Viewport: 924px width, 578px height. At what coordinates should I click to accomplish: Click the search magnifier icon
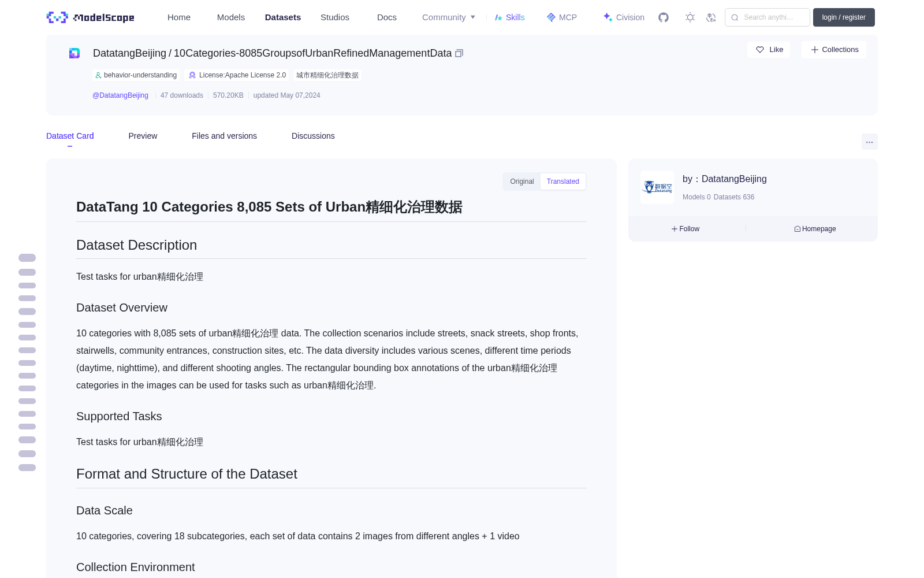pos(735,17)
